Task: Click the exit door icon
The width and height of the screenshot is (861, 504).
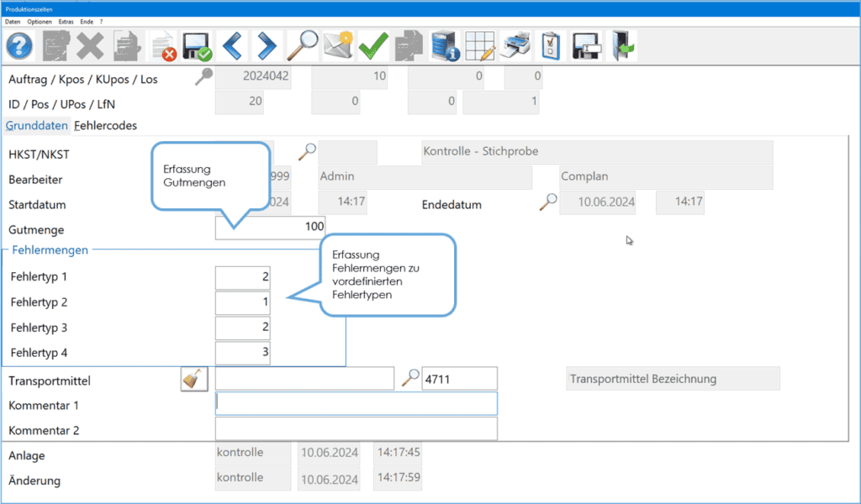Action: (623, 45)
